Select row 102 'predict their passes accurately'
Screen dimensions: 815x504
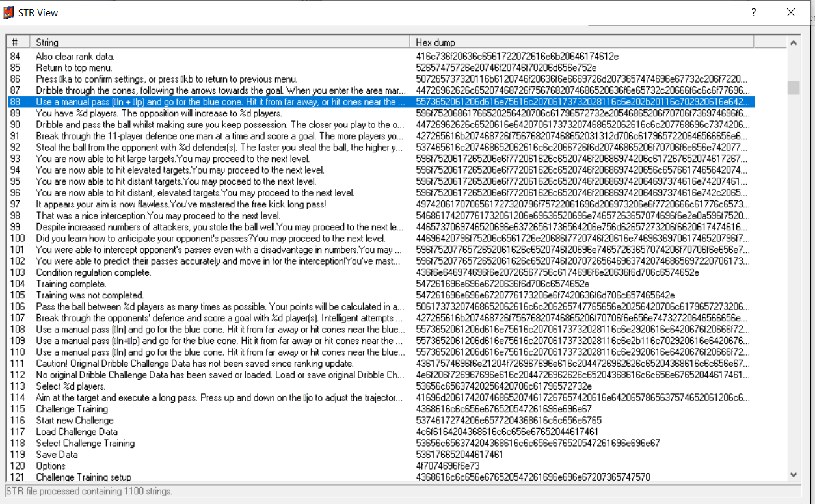coord(381,261)
